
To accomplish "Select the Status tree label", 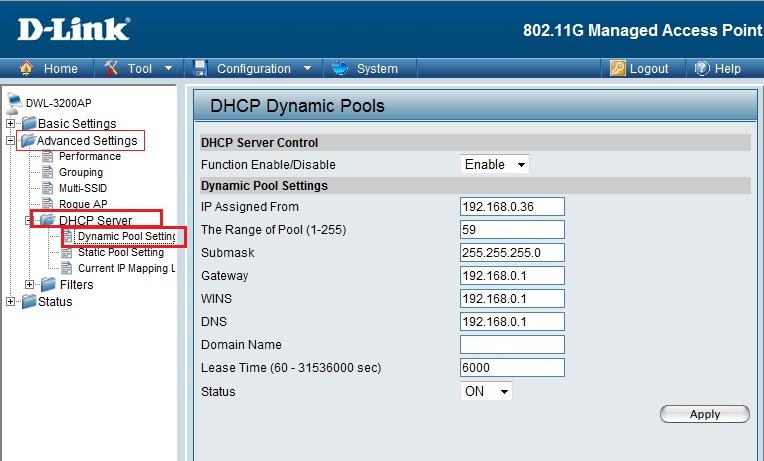I will [55, 302].
